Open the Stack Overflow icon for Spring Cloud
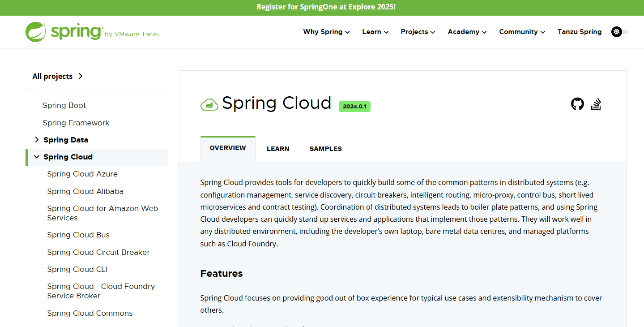 [596, 104]
